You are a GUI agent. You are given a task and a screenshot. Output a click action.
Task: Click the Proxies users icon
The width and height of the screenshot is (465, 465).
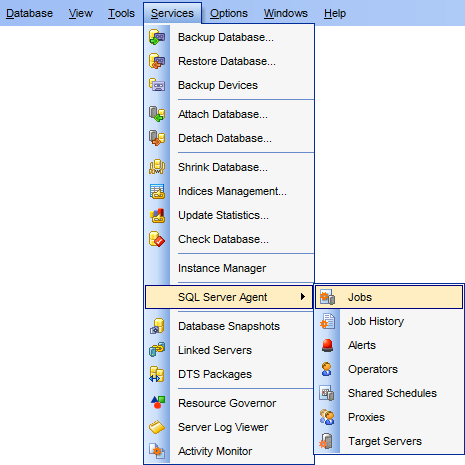327,417
